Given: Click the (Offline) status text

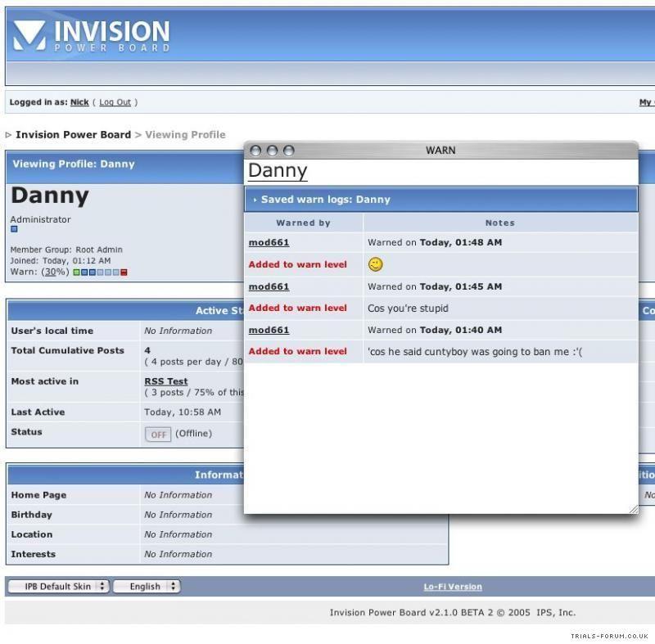Looking at the screenshot, I should [x=193, y=434].
